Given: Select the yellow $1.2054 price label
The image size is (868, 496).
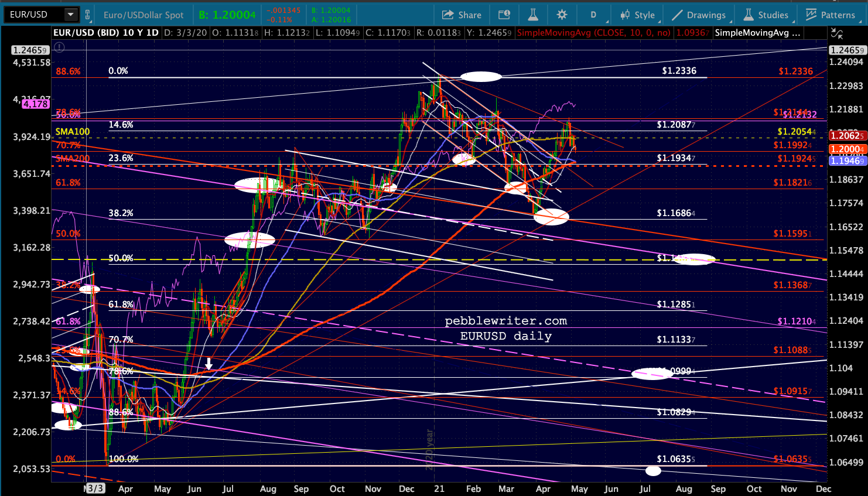Looking at the screenshot, I should click(797, 132).
